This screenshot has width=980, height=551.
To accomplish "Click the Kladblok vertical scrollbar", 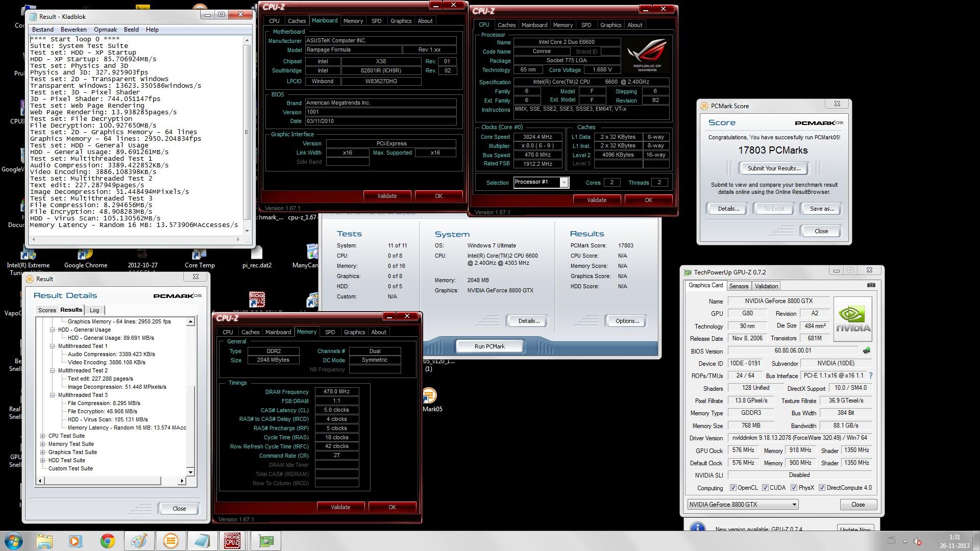I will [247, 135].
